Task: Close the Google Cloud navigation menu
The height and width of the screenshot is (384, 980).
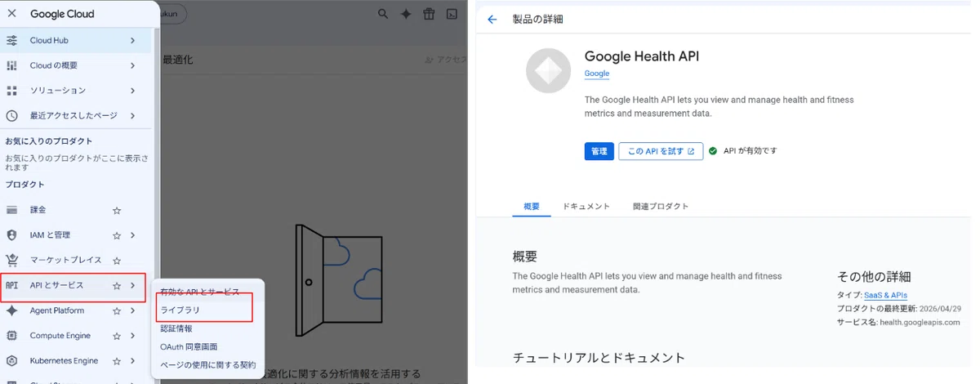Action: coord(11,14)
